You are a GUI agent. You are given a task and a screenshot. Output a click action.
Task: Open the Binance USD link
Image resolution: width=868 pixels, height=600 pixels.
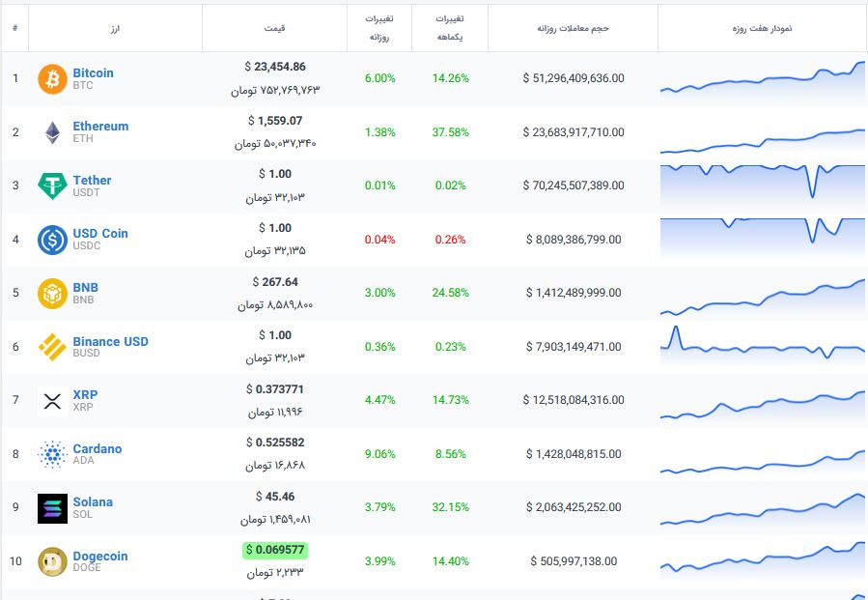point(111,341)
